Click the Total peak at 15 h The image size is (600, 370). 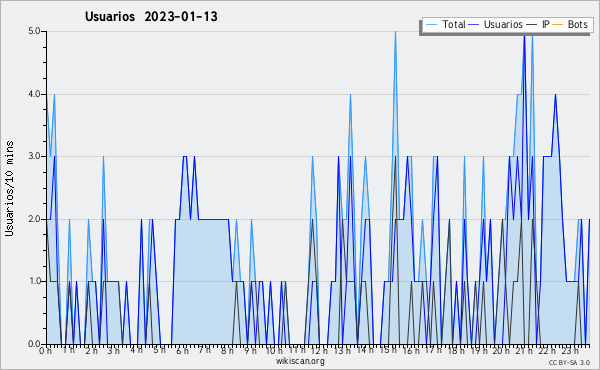click(395, 32)
